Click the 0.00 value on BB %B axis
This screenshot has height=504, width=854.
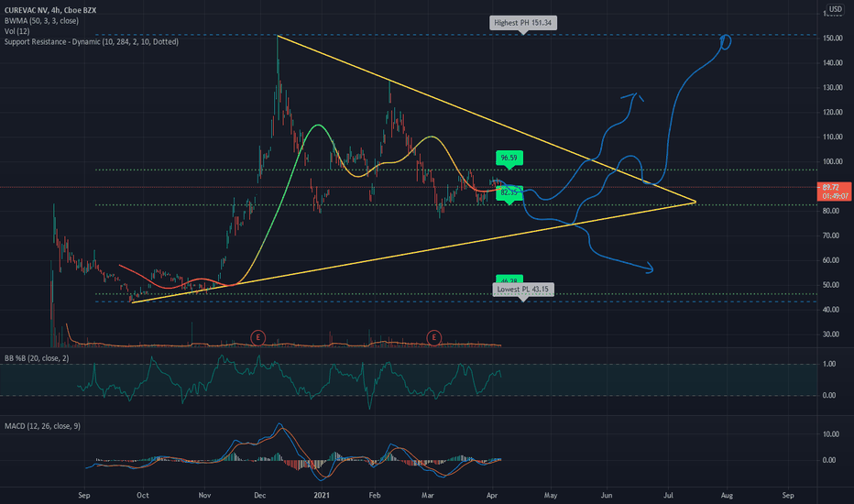click(829, 396)
